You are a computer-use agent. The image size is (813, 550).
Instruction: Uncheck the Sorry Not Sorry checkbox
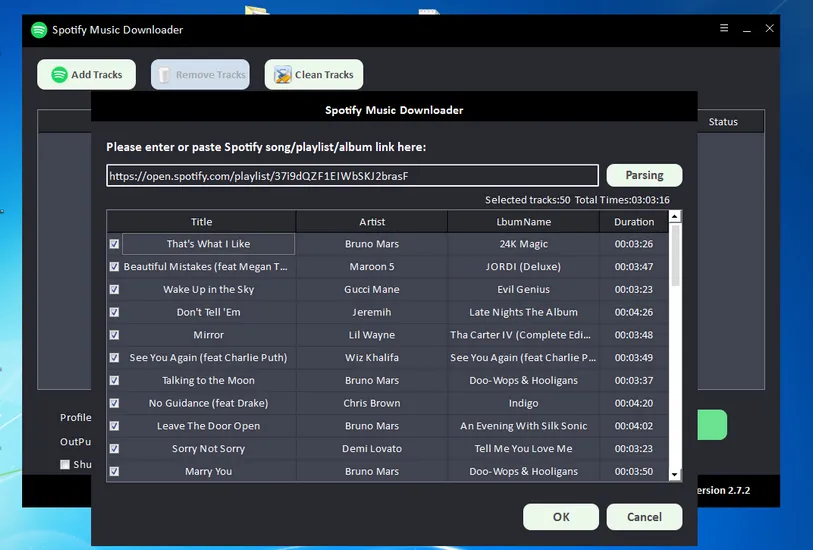pyautogui.click(x=114, y=449)
